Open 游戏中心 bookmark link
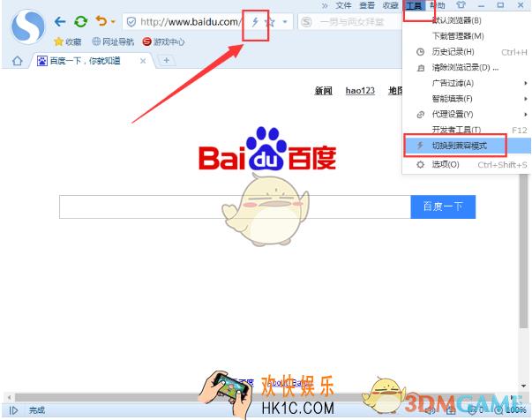Screen dimensions: 532x420 [163, 41]
